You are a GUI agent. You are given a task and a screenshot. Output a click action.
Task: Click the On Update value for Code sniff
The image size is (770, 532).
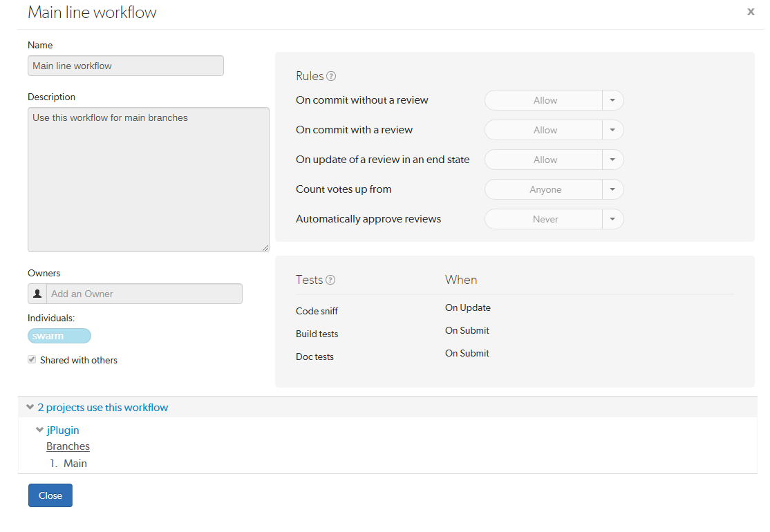pyautogui.click(x=468, y=307)
